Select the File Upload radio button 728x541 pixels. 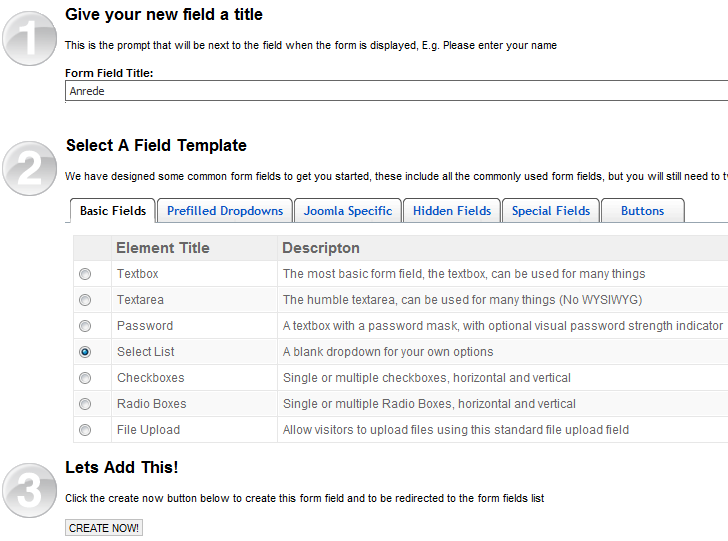tap(85, 430)
